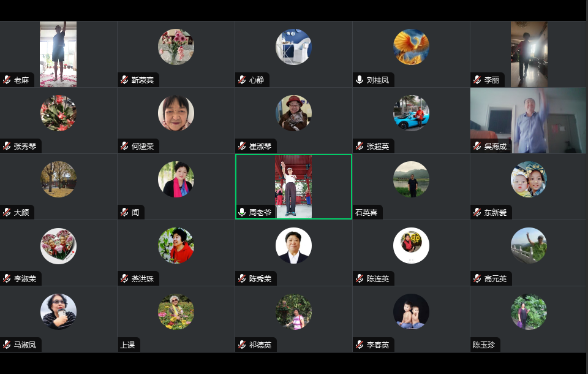Viewport: 588px width, 374px height.
Task: Click the active microphone icon beside 刘桂凤
Action: 360,80
